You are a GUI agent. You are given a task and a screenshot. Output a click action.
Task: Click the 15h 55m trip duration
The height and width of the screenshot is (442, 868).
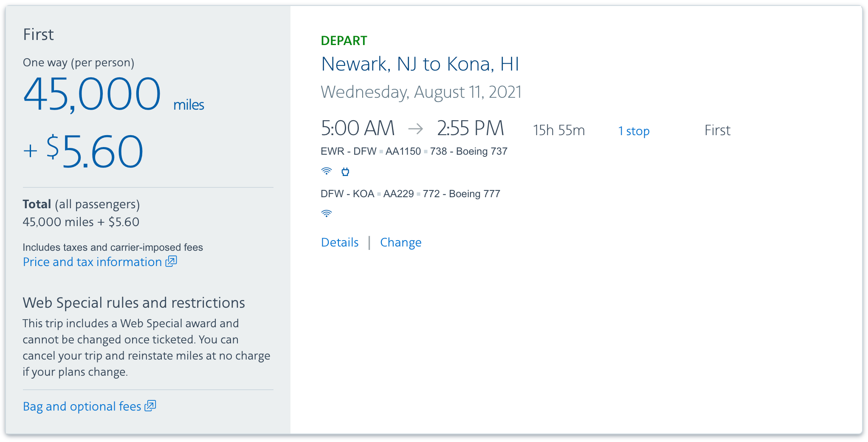pyautogui.click(x=559, y=130)
